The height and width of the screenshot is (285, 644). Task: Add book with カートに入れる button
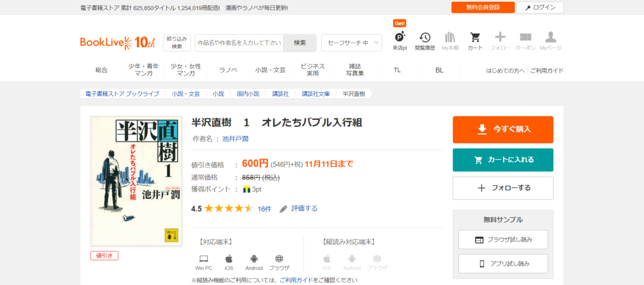pyautogui.click(x=503, y=160)
